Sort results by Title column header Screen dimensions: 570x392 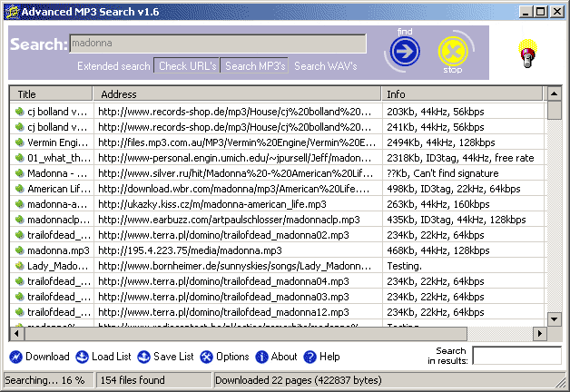51,94
